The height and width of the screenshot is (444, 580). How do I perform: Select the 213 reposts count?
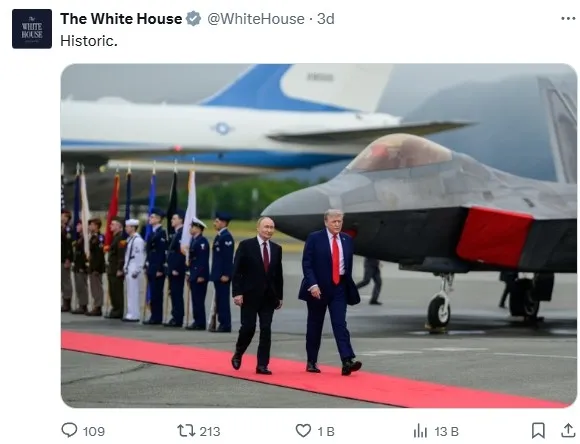[x=210, y=431]
